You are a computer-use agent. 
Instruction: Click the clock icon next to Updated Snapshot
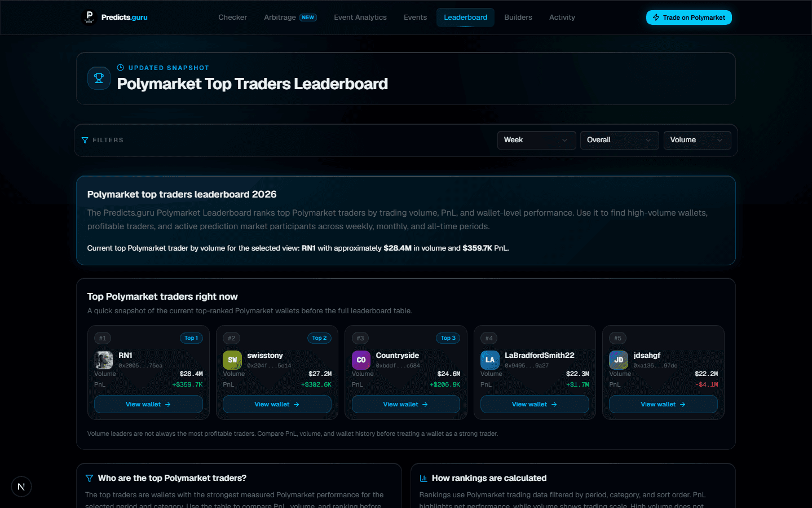(120, 68)
